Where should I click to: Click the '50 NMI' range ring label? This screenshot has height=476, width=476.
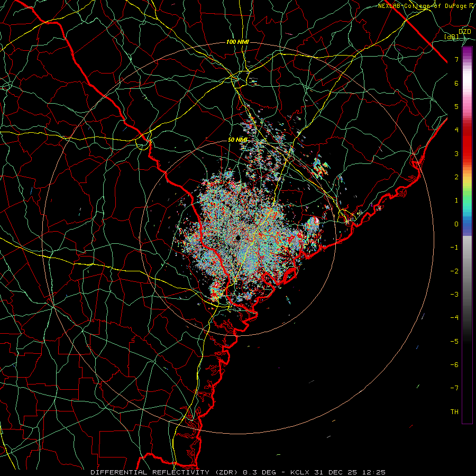pyautogui.click(x=237, y=140)
